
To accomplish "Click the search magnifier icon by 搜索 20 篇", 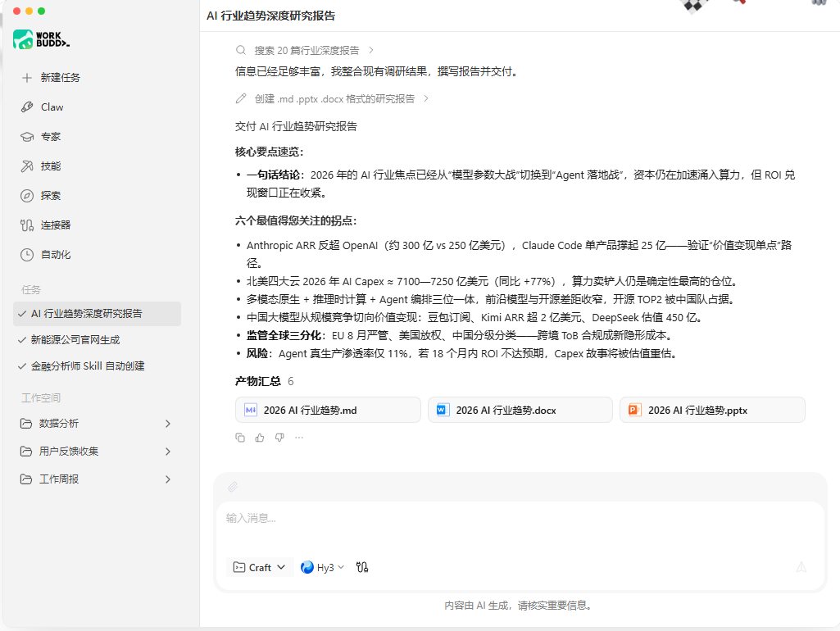I will tap(241, 50).
